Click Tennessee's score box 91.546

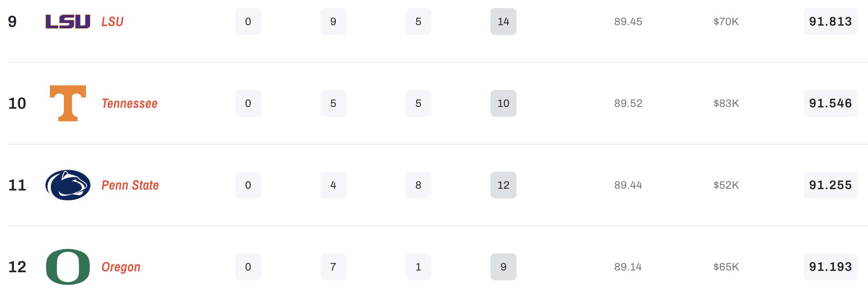pos(831,103)
